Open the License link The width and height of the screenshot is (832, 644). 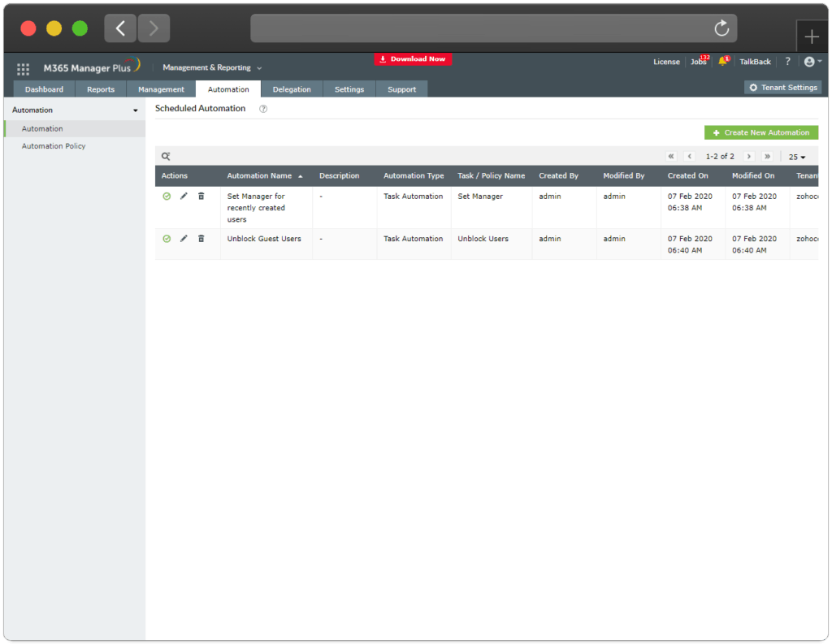666,62
